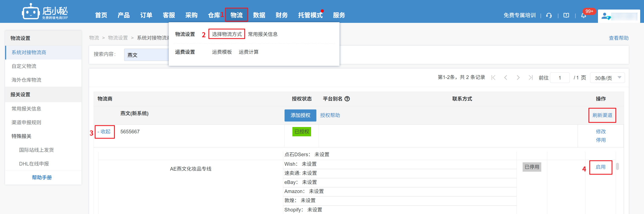Select 选择物流方式 in the dropdown menu

click(226, 34)
